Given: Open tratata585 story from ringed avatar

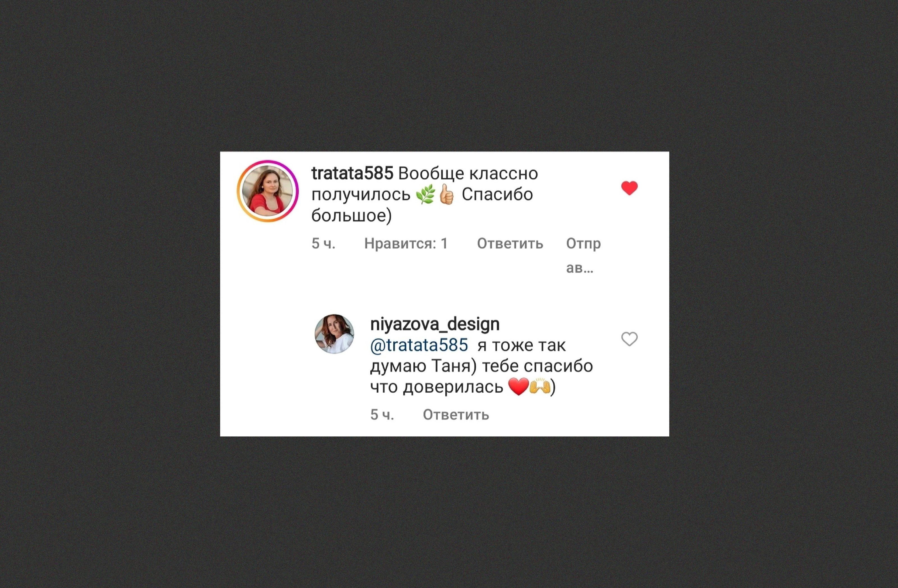Looking at the screenshot, I should tap(268, 191).
